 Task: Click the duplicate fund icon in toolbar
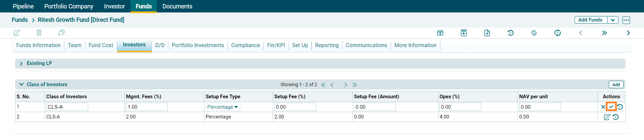click(61, 33)
